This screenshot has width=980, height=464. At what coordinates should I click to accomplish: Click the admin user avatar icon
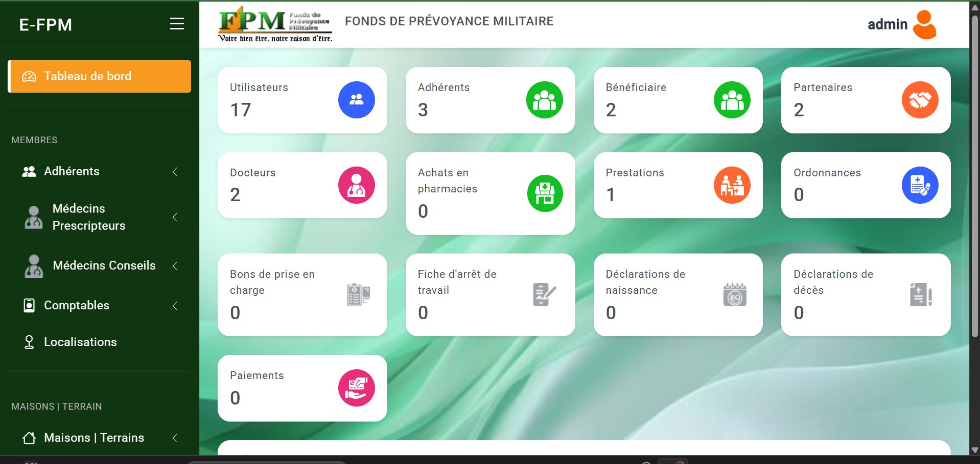(924, 25)
